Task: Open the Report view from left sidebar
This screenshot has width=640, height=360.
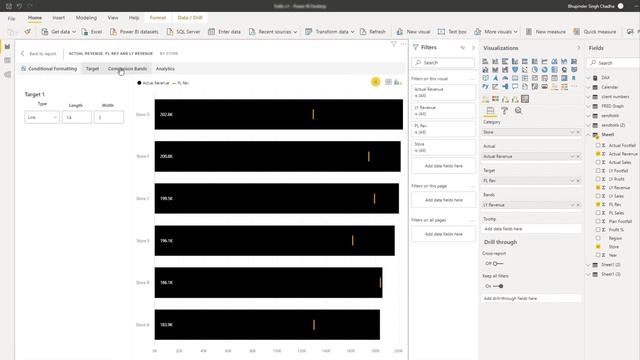Action: click(7, 47)
